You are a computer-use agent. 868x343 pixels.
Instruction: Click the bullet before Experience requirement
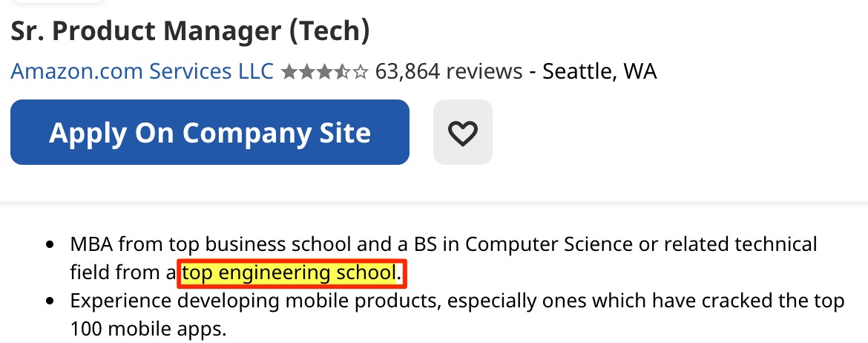(50, 301)
